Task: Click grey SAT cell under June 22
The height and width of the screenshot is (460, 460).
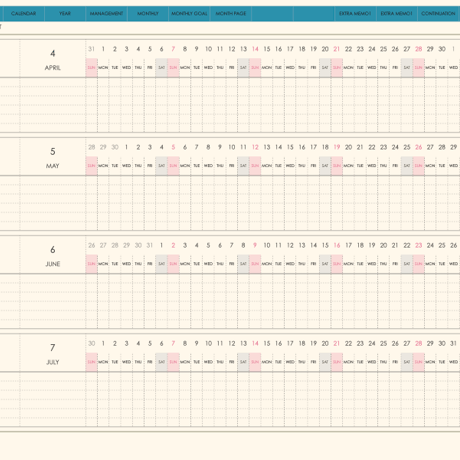Action: [407, 264]
